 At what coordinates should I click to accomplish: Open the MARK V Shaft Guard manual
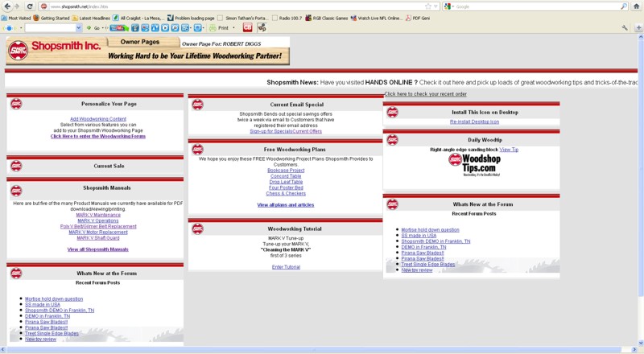pos(98,238)
